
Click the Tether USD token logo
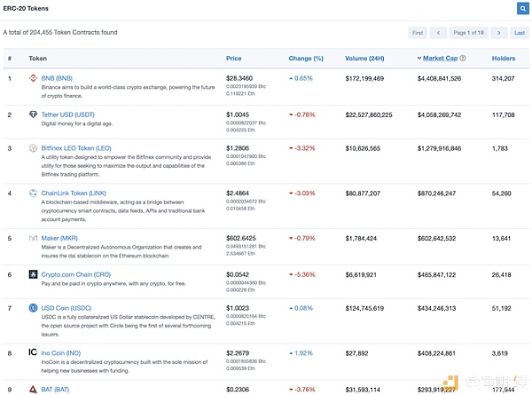(34, 115)
